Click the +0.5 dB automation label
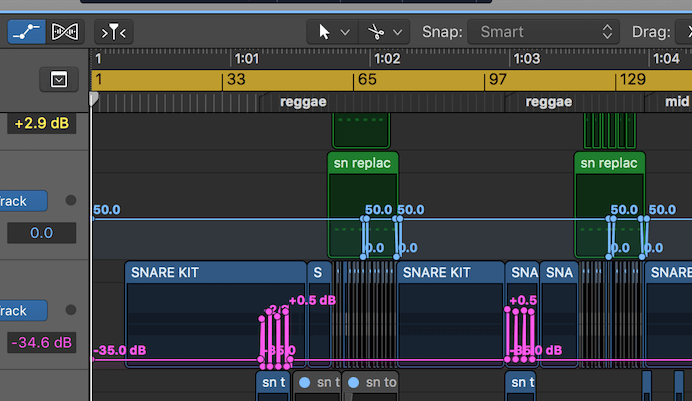Viewport: 692px width, 401px height. [312, 300]
